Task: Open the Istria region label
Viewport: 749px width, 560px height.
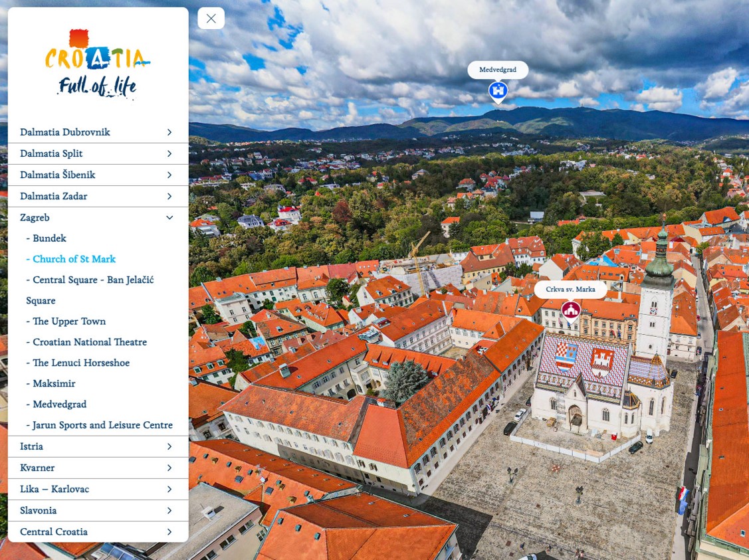Action: click(x=31, y=446)
